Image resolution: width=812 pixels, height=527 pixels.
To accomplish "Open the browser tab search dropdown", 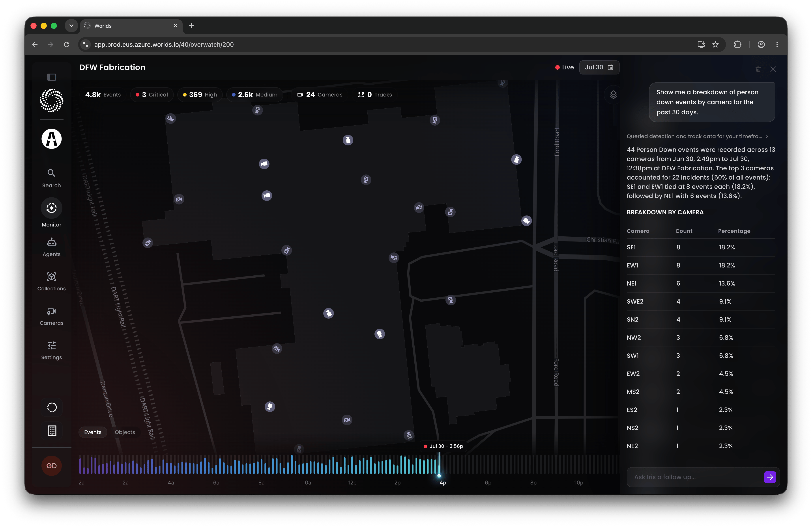I will click(x=71, y=26).
